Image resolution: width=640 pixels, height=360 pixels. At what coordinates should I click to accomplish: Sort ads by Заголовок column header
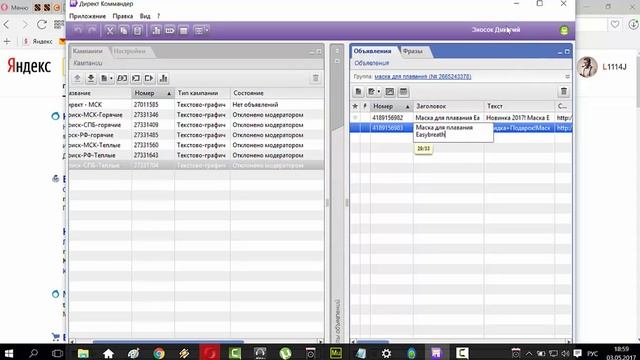click(449, 106)
